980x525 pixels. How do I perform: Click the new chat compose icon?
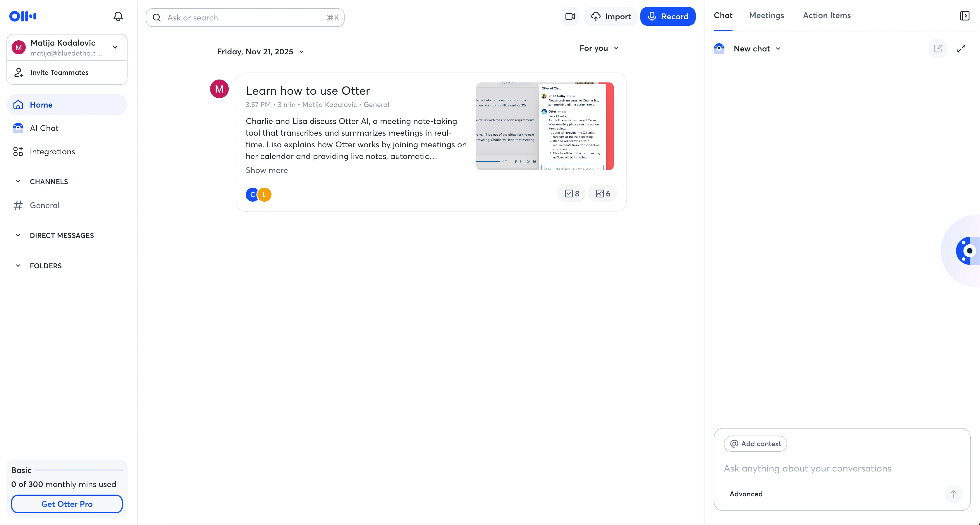(x=937, y=49)
